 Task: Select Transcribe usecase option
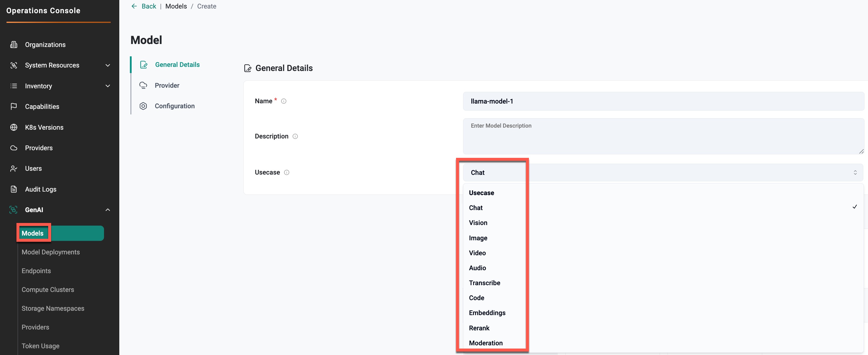point(484,283)
